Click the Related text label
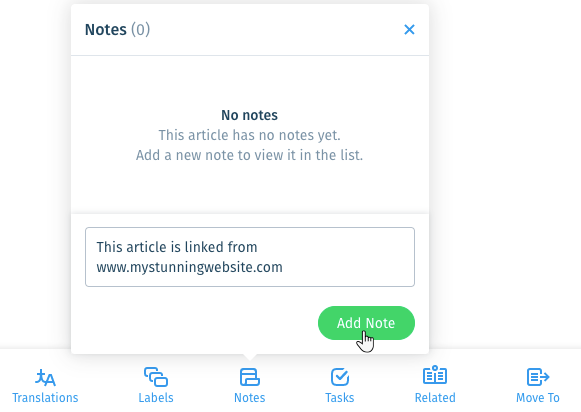The width and height of the screenshot is (581, 412). tap(435, 398)
